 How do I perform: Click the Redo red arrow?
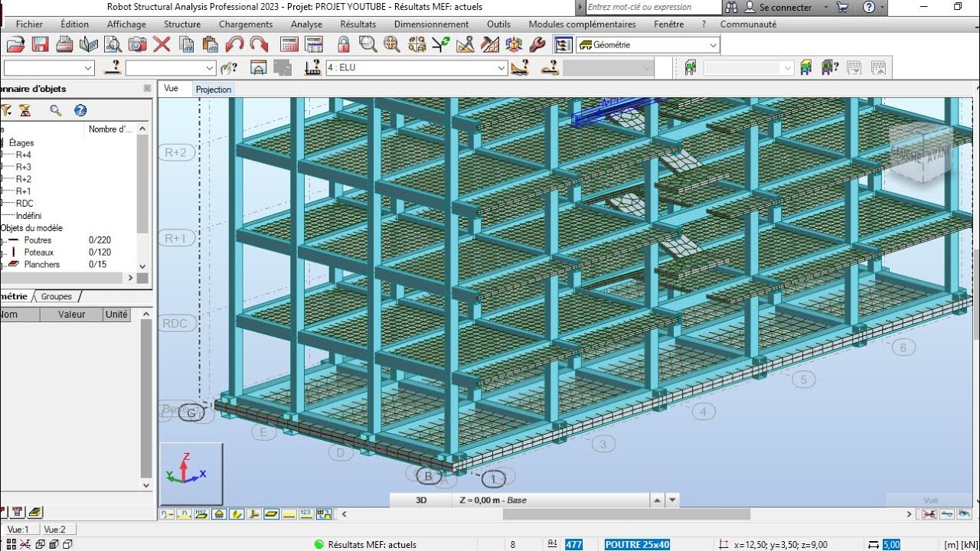pyautogui.click(x=260, y=44)
